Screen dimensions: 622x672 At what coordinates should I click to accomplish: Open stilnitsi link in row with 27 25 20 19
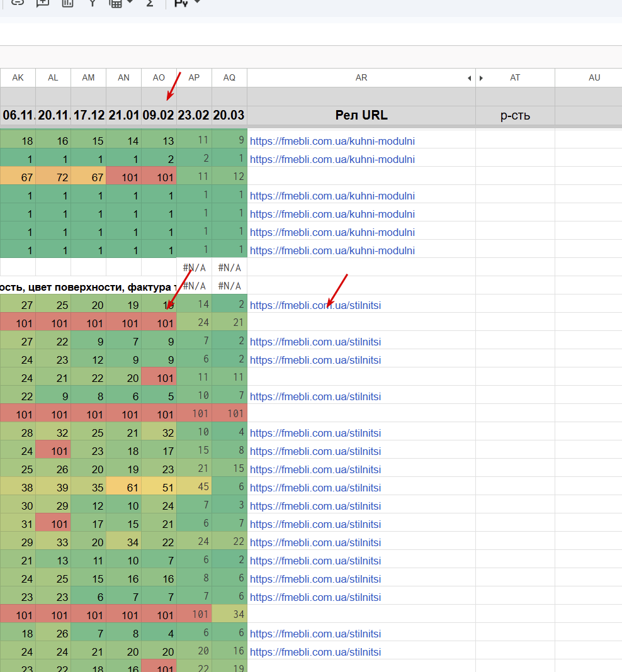[315, 305]
